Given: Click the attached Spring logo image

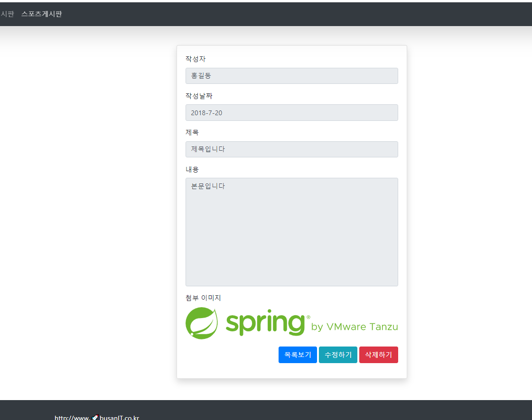Looking at the screenshot, I should tap(291, 323).
